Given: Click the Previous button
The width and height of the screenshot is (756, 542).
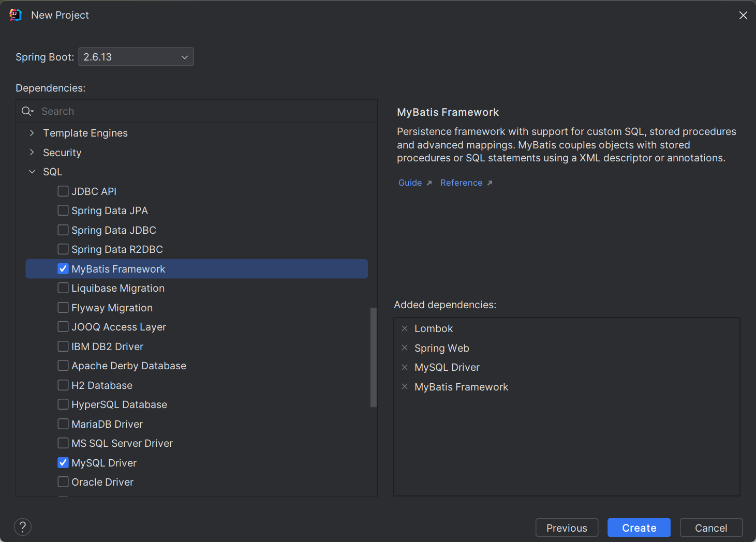Looking at the screenshot, I should click(567, 528).
